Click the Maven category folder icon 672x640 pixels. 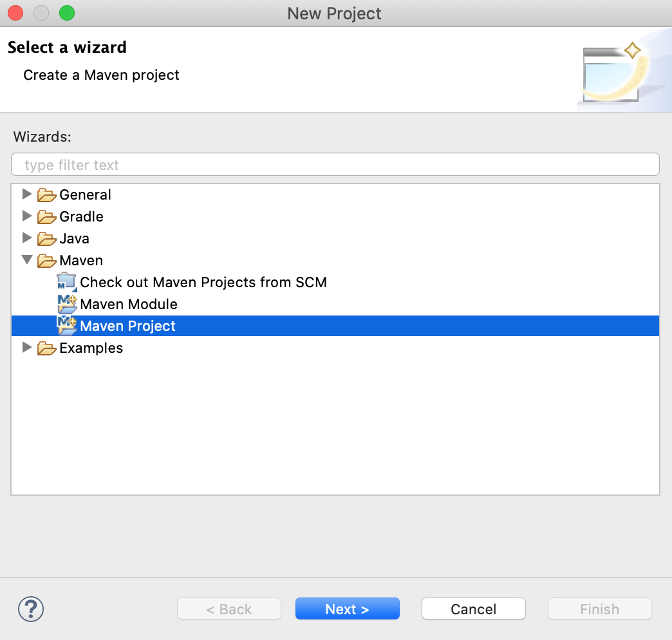46,260
